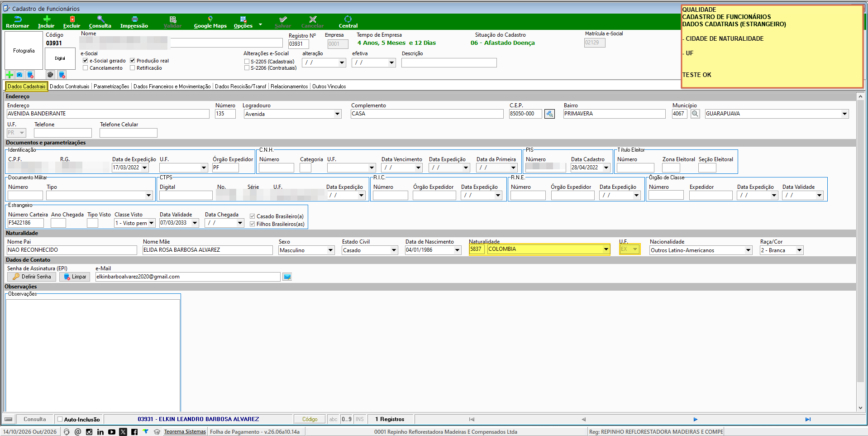The image size is (868, 436).
Task: Open the LinkedIn icon in the status bar
Action: pyautogui.click(x=100, y=432)
